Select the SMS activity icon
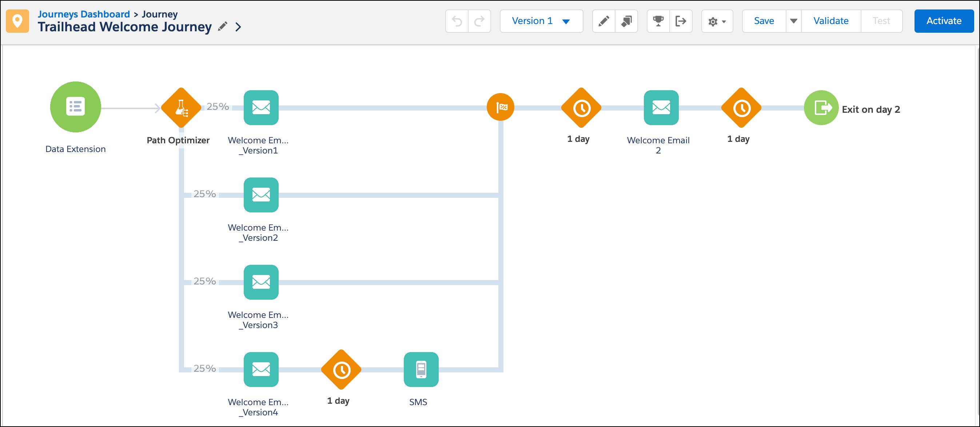980x427 pixels. (421, 370)
